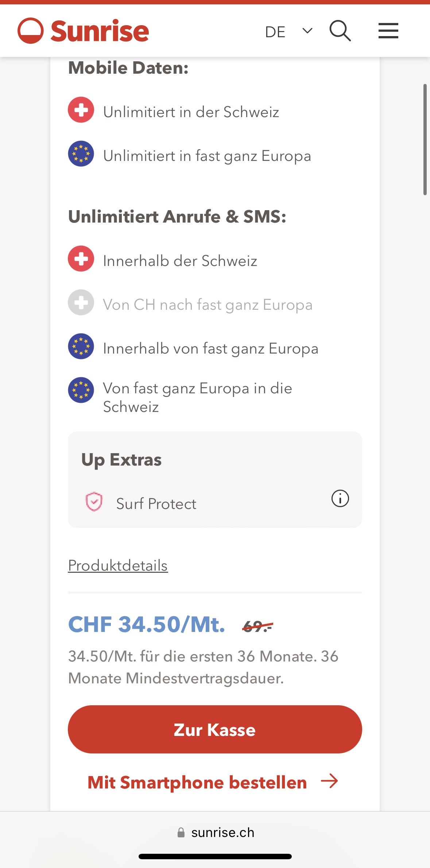Click the Surf Protect shield icon

pos(94,502)
